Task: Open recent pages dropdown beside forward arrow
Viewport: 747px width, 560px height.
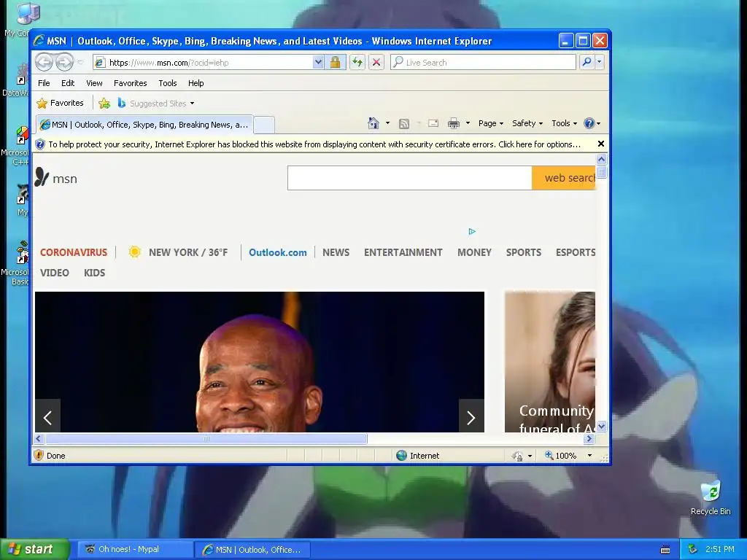Action: [x=80, y=63]
